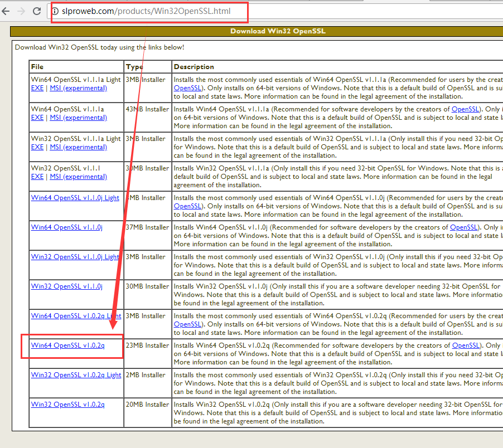Follow OpenSSL link in Win64 v1.1.1a Light description
The image size is (503, 448).
tap(188, 88)
